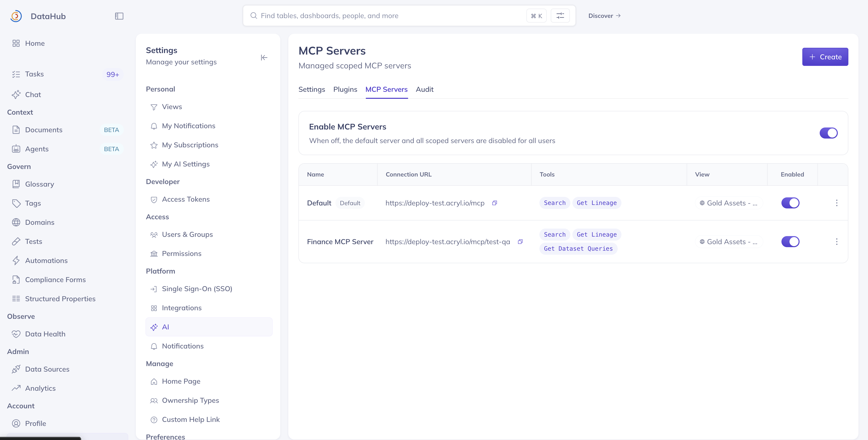Click the search input field
Image resolution: width=868 pixels, height=440 pixels.
click(x=409, y=16)
